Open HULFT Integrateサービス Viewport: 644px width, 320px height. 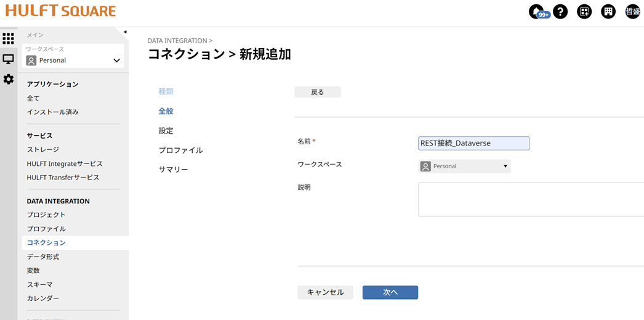coord(65,164)
